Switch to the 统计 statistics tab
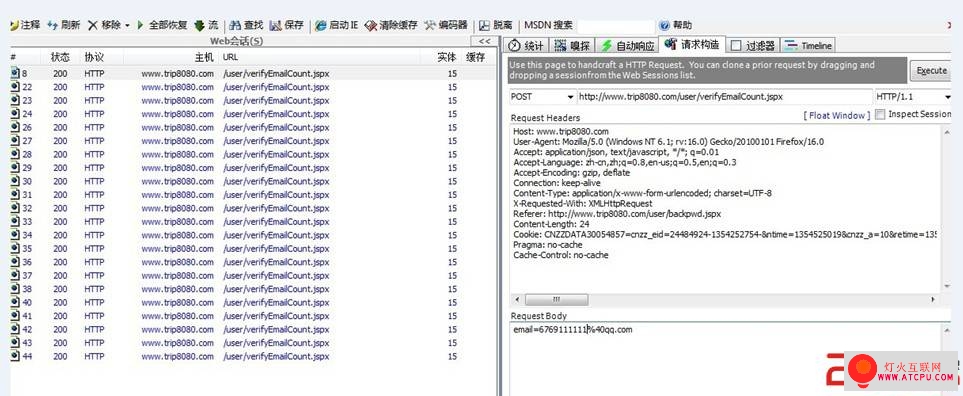Image resolution: width=963 pixels, height=396 pixels. [x=527, y=45]
